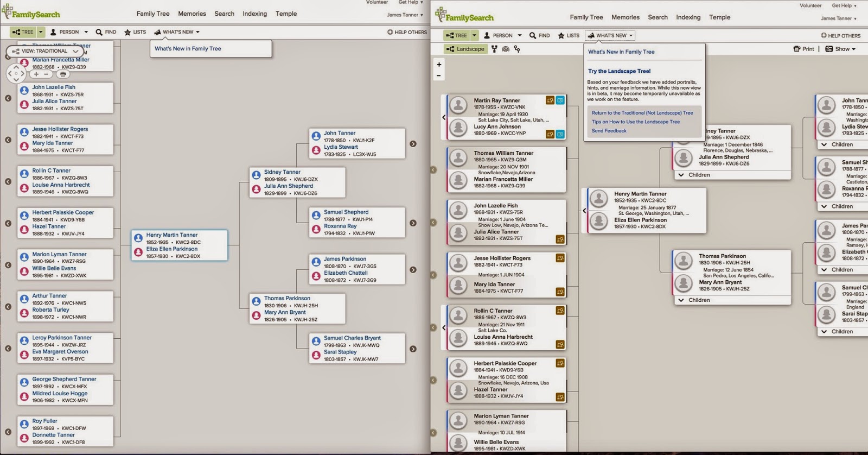Expand descendants arrow left of Jesse Hollister Rogers
The width and height of the screenshot is (868, 455).
pos(8,140)
